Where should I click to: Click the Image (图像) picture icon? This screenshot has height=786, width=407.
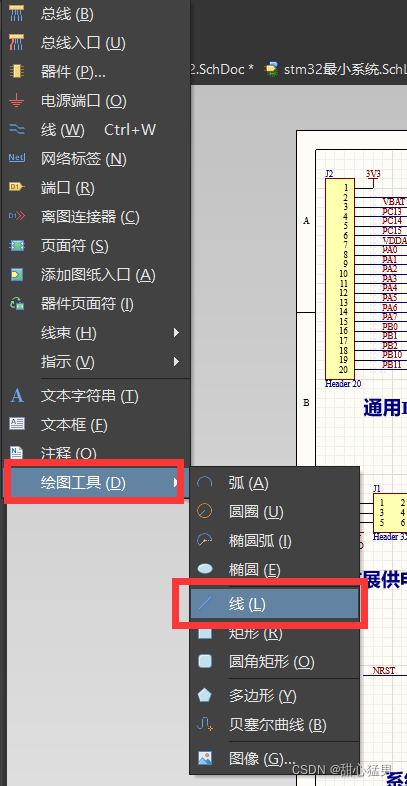[205, 758]
